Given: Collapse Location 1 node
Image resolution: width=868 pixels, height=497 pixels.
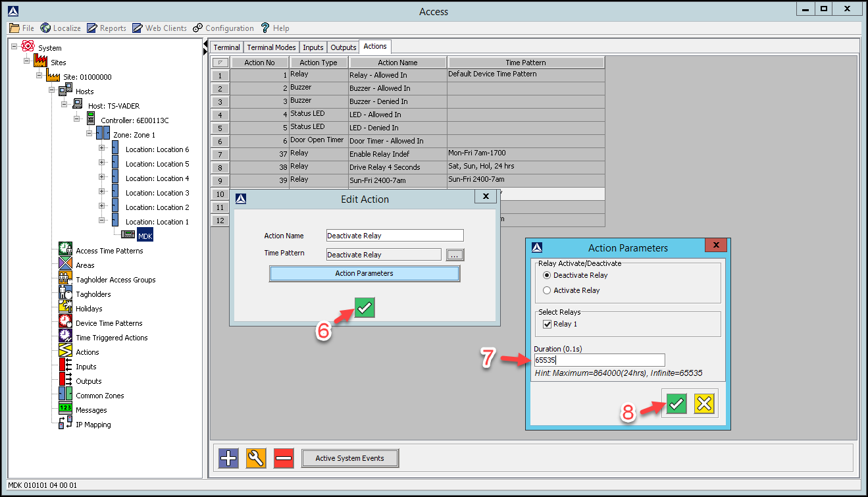Looking at the screenshot, I should (x=102, y=221).
